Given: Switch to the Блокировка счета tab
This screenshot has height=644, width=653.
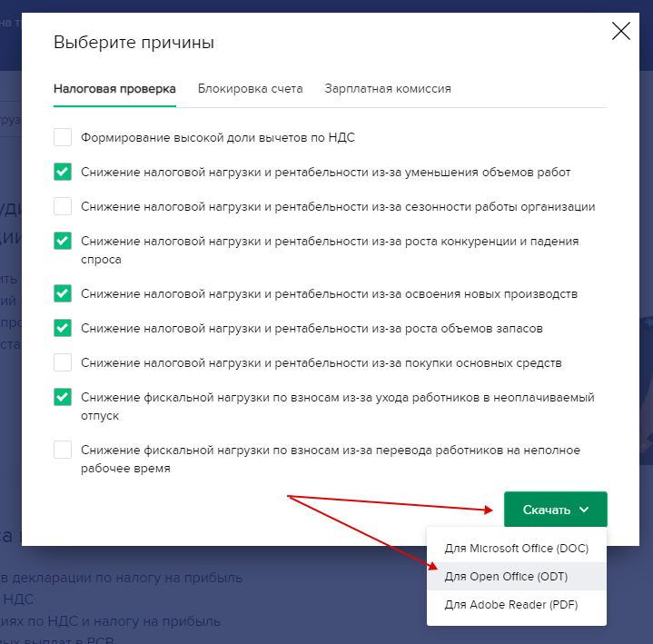Looking at the screenshot, I should click(250, 89).
